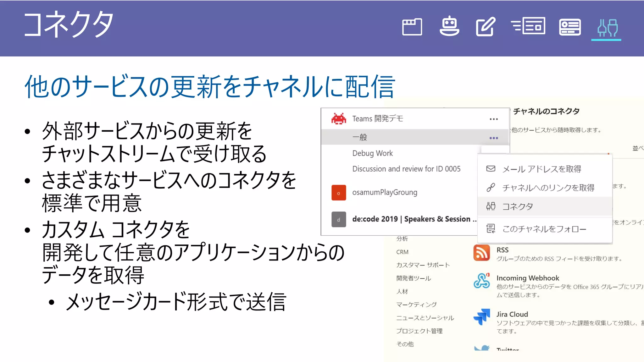Open more options for Teams 開発デモ team
The height and width of the screenshot is (362, 644).
(494, 119)
